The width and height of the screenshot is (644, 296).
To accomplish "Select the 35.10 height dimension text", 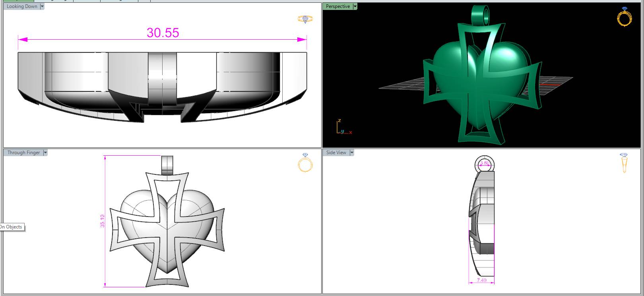I will click(x=103, y=221).
